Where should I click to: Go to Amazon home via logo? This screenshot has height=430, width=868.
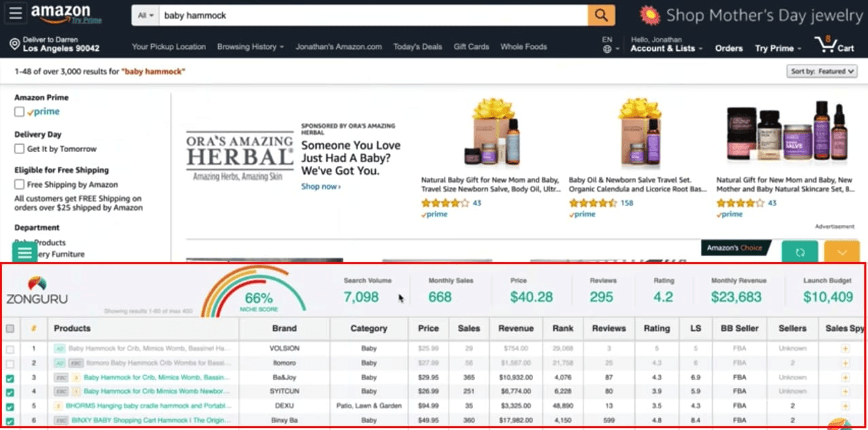[60, 13]
